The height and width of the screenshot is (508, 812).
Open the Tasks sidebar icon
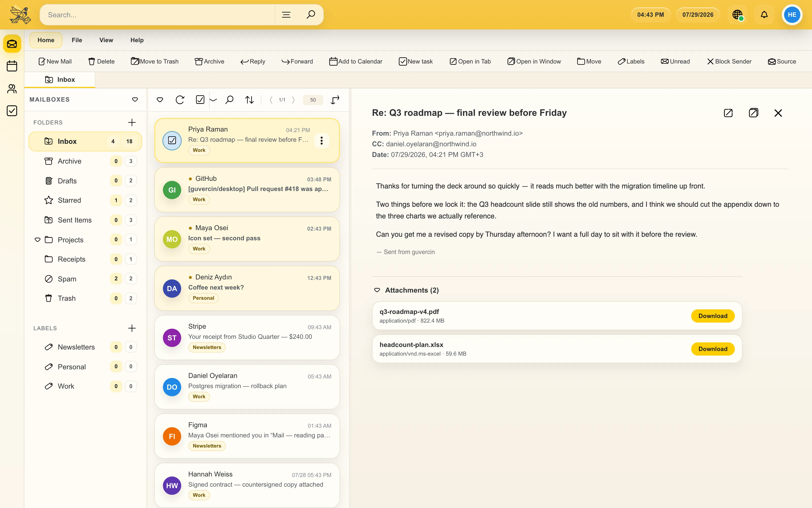(12, 110)
